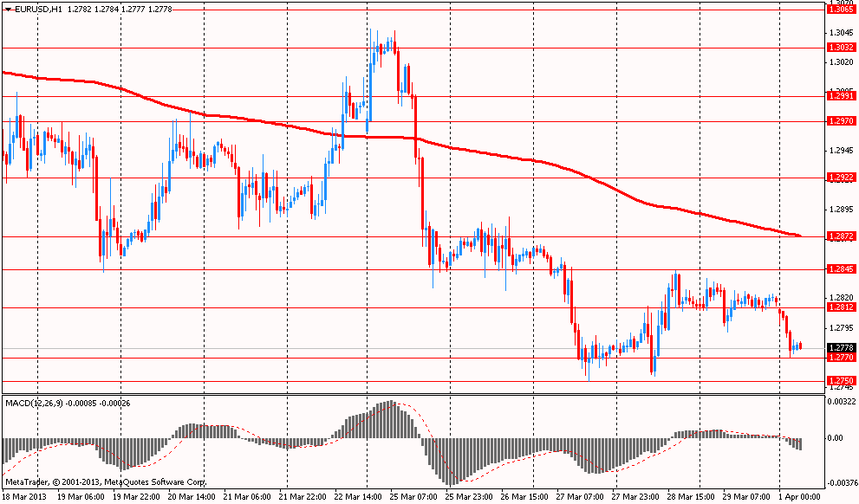Select the 1.2812 red price label
This screenshot has height=504, width=859.
click(841, 307)
